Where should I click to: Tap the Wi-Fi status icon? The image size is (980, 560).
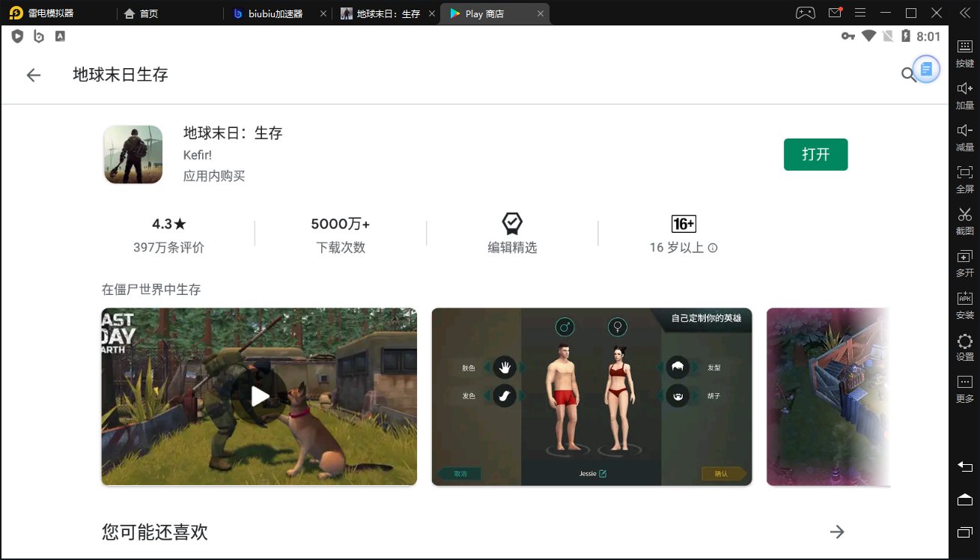coord(868,36)
